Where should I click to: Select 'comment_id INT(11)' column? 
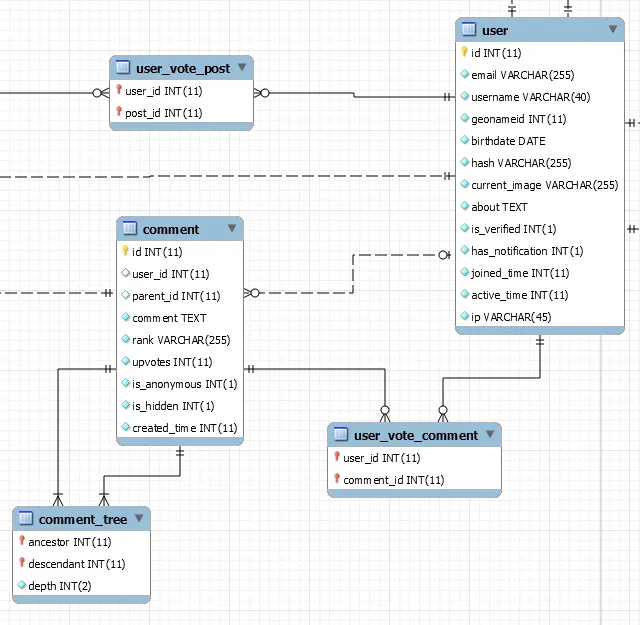click(393, 480)
